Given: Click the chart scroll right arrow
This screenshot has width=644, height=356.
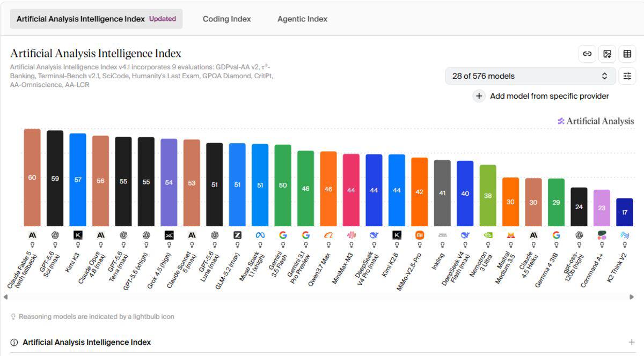Looking at the screenshot, I should pos(632,296).
